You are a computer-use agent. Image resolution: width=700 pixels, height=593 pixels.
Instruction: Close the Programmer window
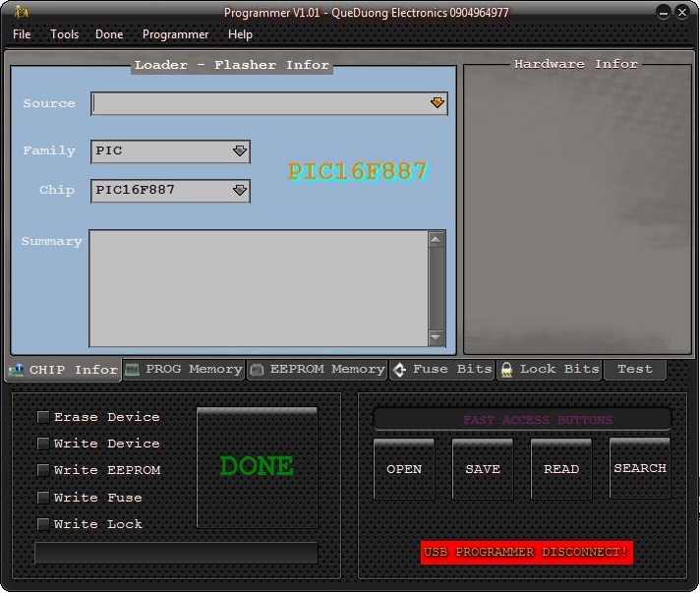coord(682,12)
